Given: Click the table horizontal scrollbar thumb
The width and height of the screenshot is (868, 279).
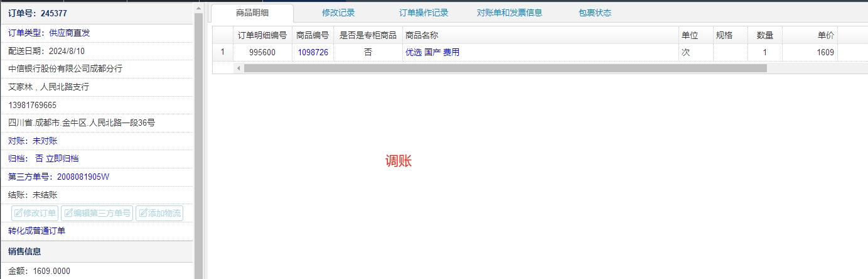Looking at the screenshot, I should (x=505, y=68).
